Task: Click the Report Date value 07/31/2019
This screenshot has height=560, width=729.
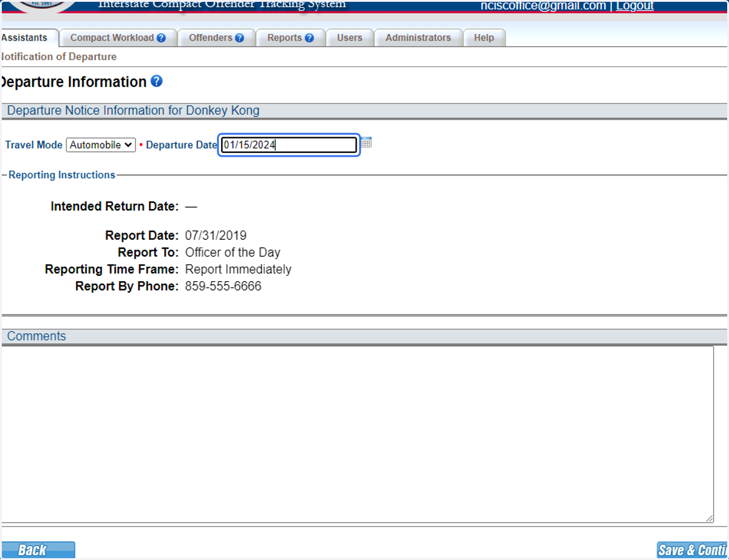Action: (x=216, y=236)
